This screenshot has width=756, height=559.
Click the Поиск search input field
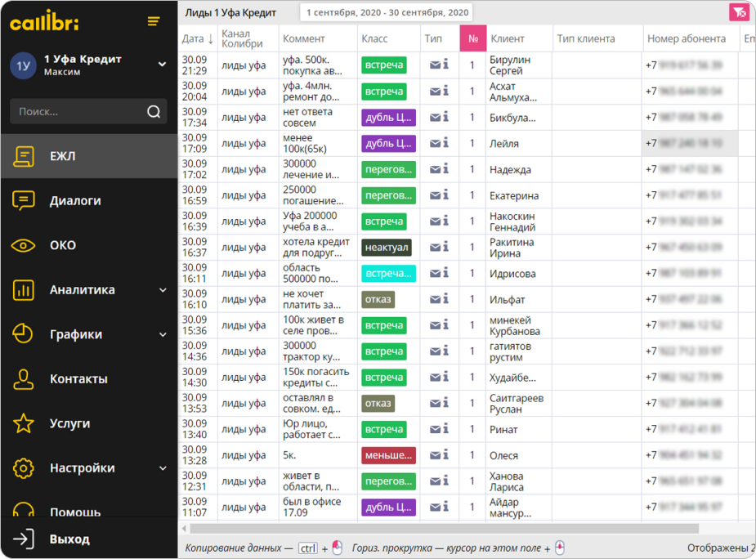78,112
